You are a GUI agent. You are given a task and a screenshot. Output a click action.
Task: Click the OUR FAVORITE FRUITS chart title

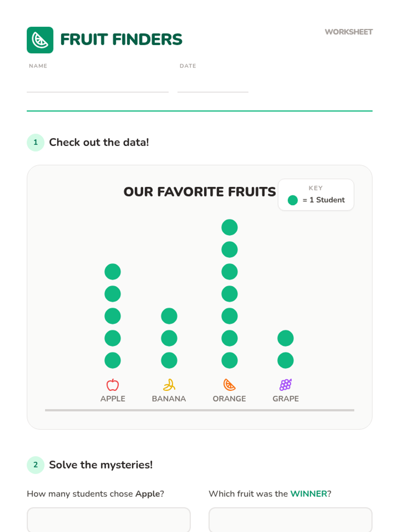coord(199,192)
